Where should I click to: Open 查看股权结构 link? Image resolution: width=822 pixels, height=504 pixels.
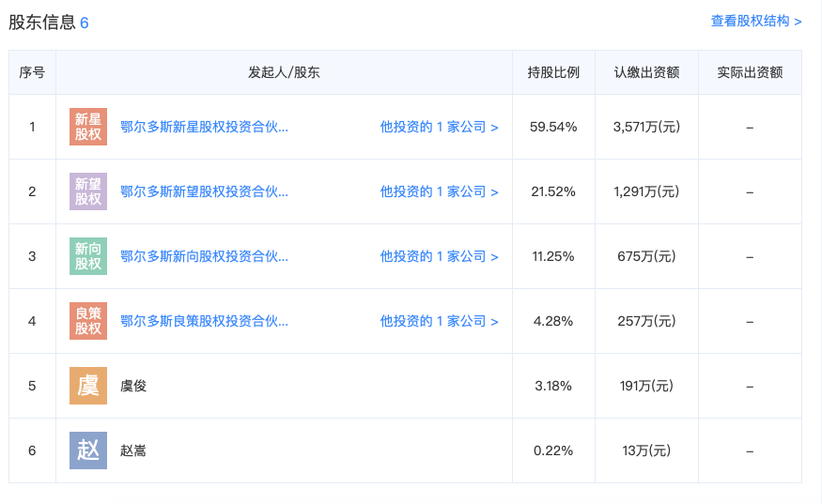[x=755, y=21]
